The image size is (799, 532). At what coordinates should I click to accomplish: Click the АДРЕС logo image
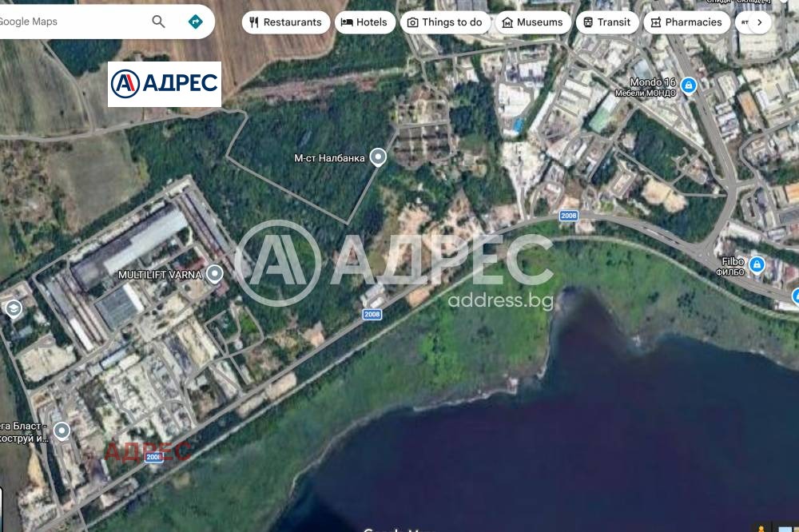pyautogui.click(x=165, y=83)
